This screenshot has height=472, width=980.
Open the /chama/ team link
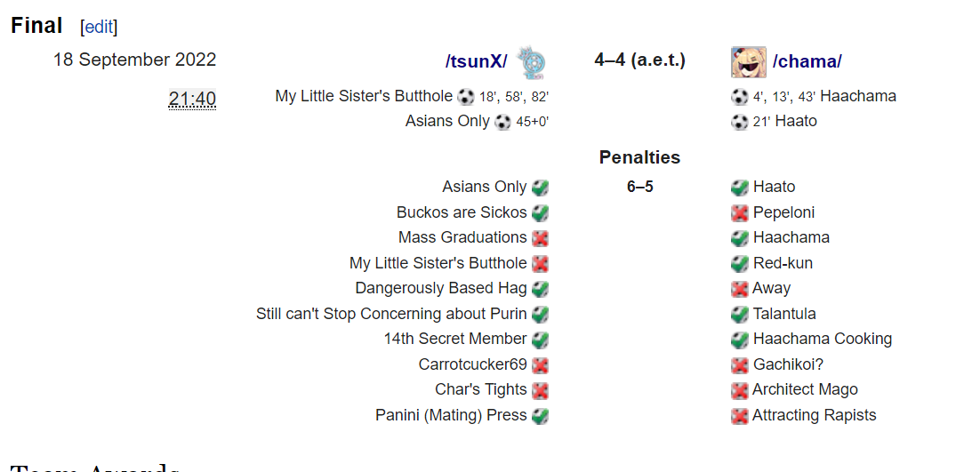pyautogui.click(x=807, y=61)
